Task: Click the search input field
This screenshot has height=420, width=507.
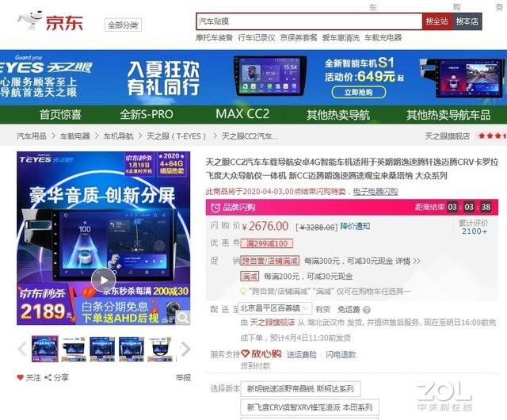Action: [309, 21]
